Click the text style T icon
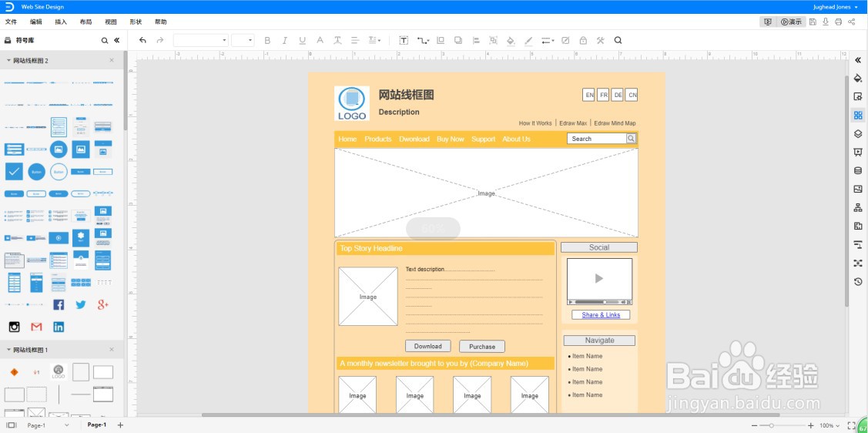This screenshot has width=868, height=433. point(337,40)
